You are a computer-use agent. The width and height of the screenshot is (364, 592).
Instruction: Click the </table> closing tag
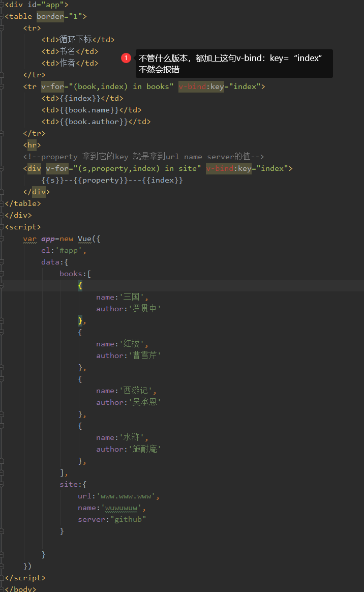23,203
